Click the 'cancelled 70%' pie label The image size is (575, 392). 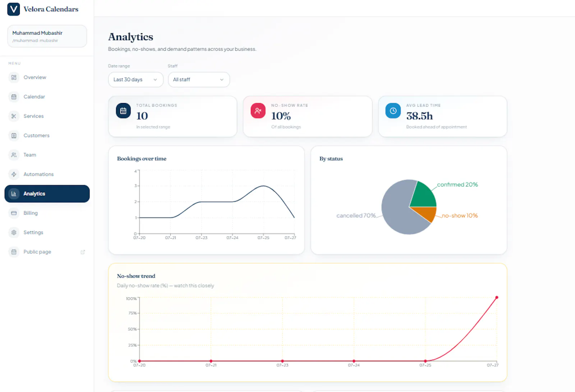pos(356,215)
